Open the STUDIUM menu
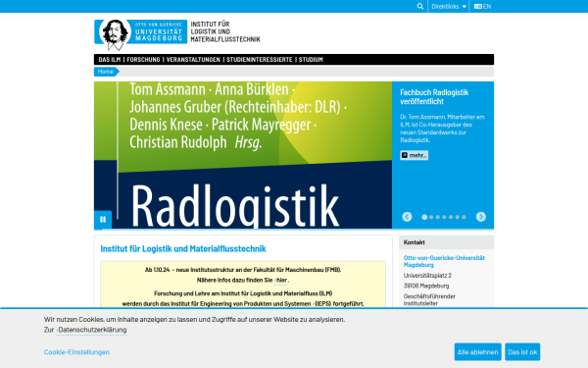The height and width of the screenshot is (368, 588). point(311,59)
